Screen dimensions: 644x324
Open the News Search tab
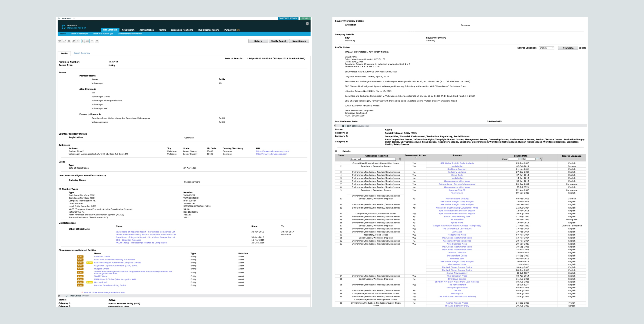point(128,30)
